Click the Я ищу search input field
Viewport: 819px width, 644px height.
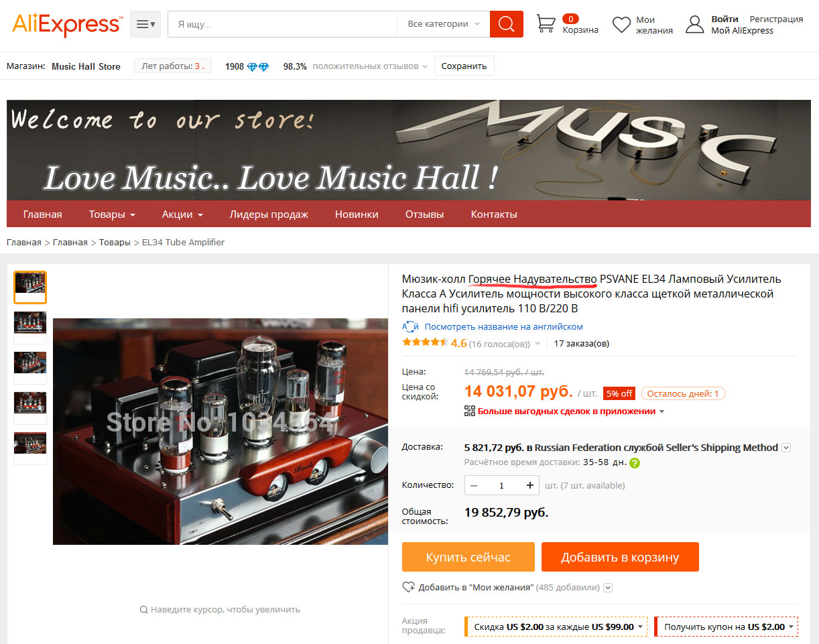tap(282, 24)
